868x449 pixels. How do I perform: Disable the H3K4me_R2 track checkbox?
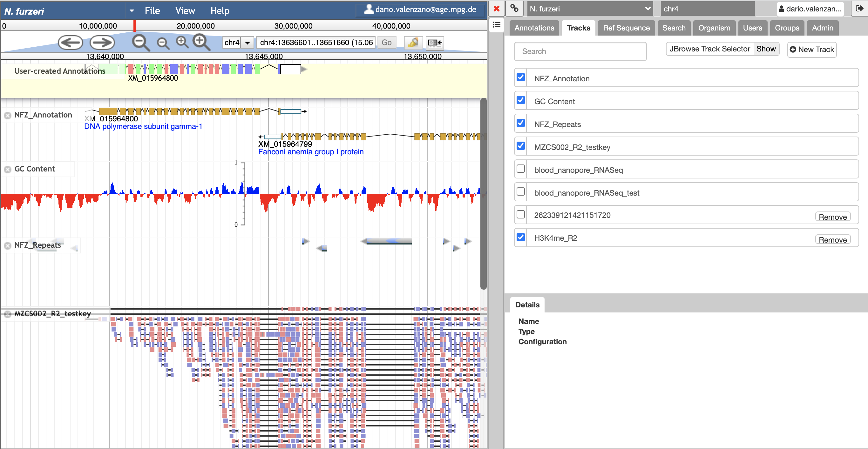(x=521, y=238)
